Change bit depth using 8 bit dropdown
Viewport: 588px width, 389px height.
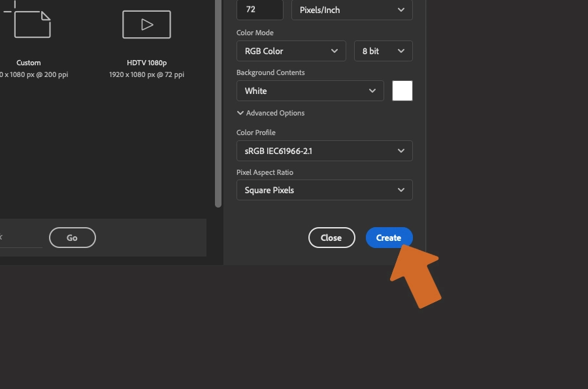(x=383, y=50)
